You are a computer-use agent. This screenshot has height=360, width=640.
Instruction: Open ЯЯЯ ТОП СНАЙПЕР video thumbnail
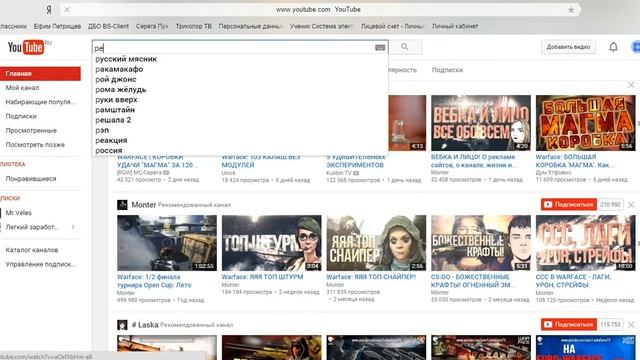click(376, 243)
